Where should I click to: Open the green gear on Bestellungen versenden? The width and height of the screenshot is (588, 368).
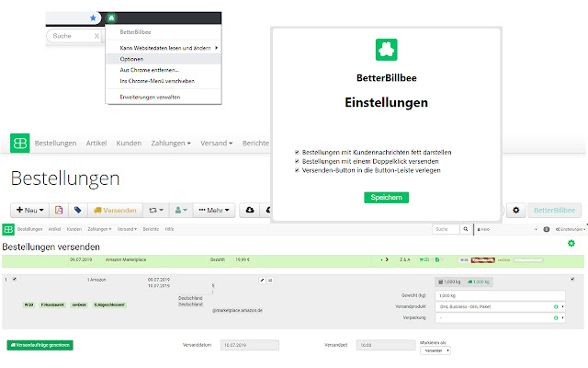(x=571, y=243)
